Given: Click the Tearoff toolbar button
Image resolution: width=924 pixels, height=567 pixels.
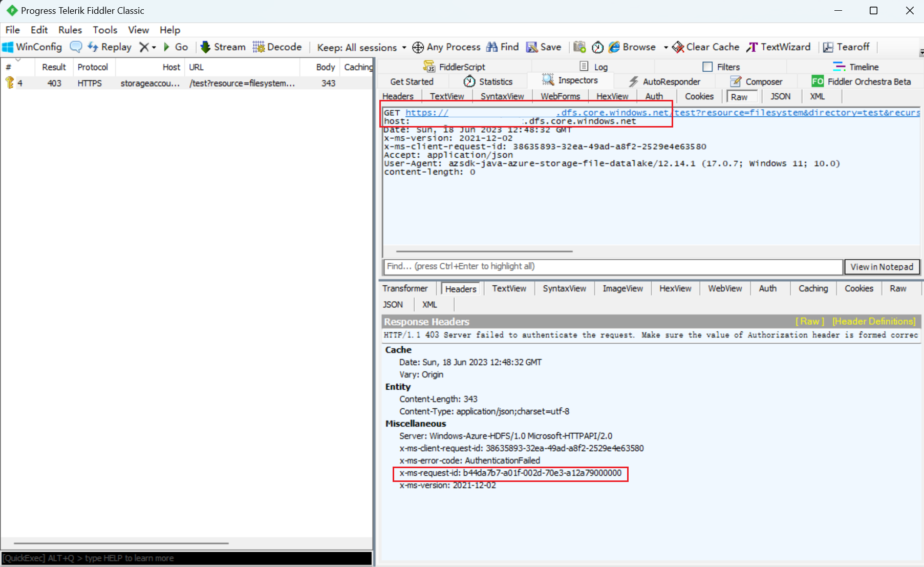Looking at the screenshot, I should click(846, 47).
